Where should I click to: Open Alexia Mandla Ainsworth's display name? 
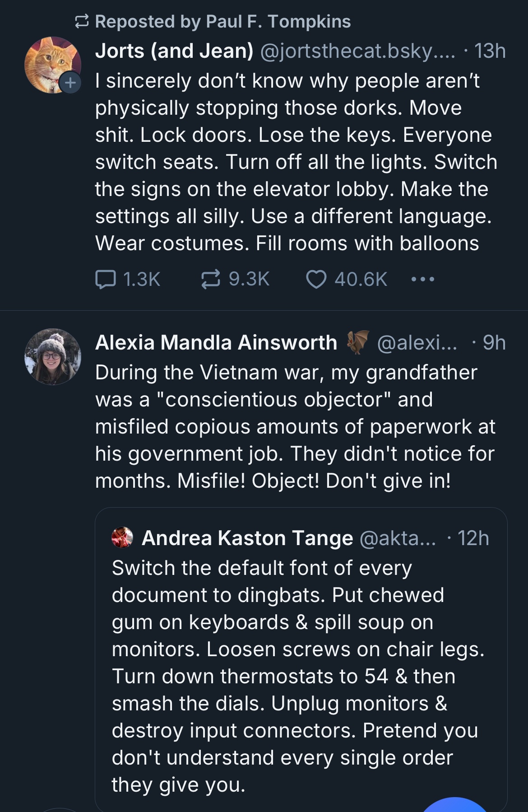216,342
